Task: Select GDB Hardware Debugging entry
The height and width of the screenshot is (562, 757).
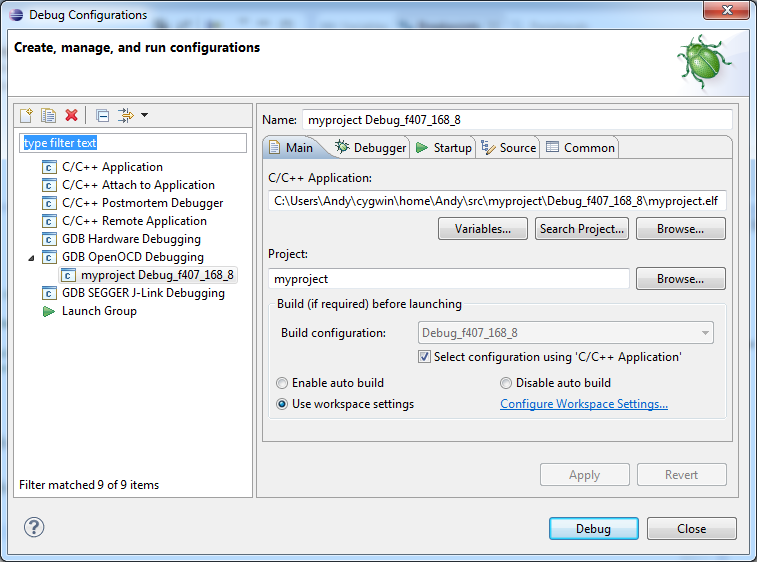Action: (x=131, y=239)
